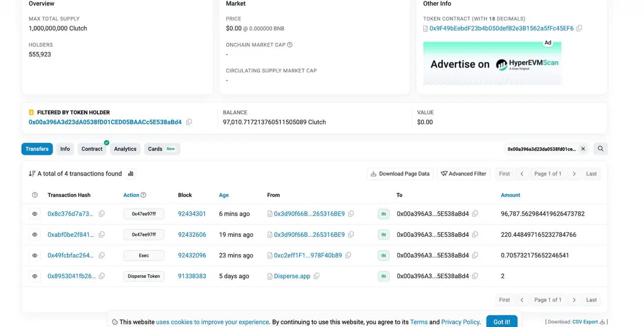
Task: Copy transaction hash 0x49fcbfac264
Action: click(x=102, y=256)
